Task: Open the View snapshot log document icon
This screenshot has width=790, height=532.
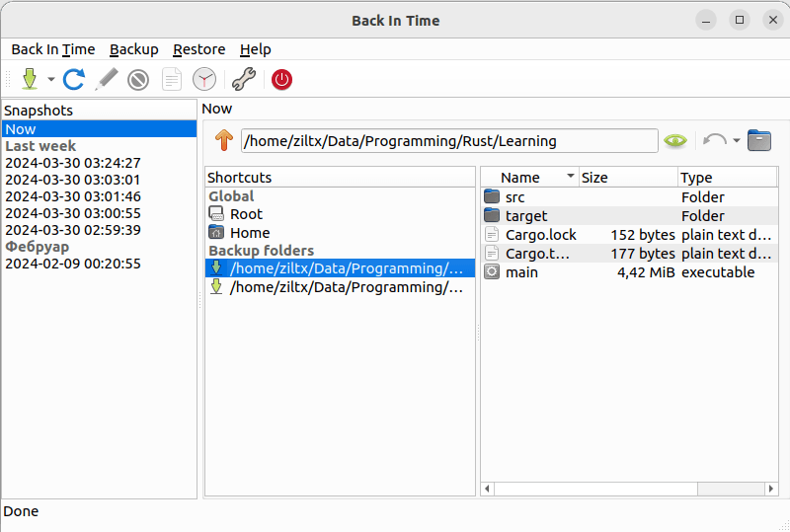Action: click(x=172, y=79)
